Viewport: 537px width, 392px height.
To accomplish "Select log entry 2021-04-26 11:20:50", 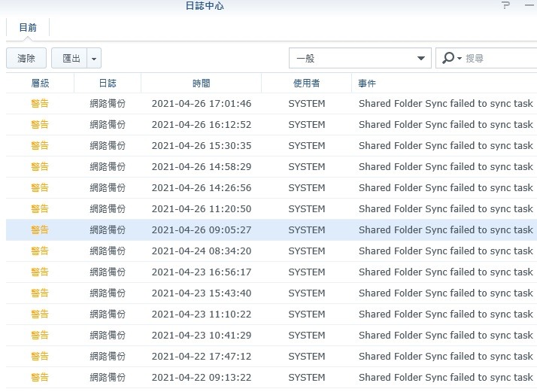I will (272, 208).
